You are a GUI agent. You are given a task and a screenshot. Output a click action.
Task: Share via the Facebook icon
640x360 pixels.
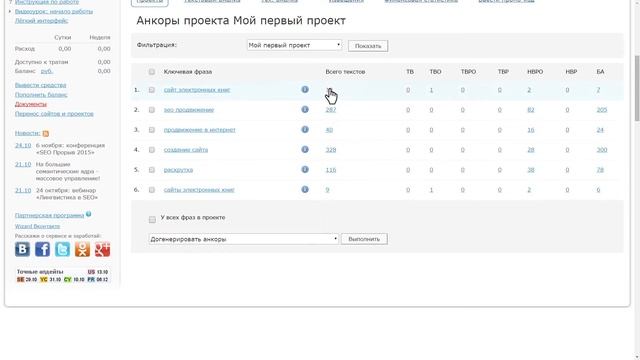coord(42,249)
